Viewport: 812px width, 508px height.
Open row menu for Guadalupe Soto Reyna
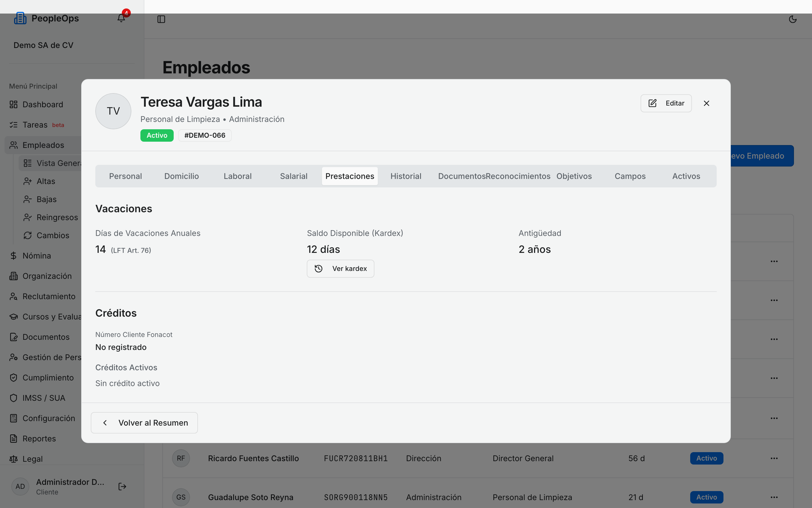click(x=774, y=497)
